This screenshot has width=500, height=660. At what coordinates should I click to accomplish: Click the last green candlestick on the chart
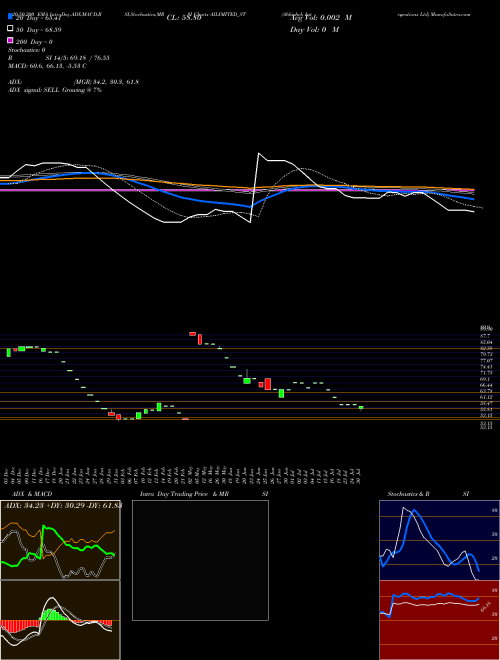point(361,407)
